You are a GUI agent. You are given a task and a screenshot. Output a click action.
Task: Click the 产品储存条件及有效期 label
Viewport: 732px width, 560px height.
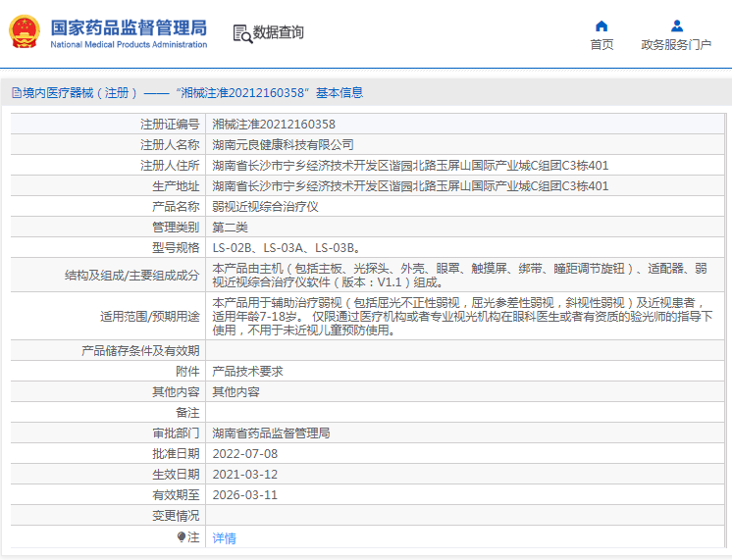coord(140,350)
